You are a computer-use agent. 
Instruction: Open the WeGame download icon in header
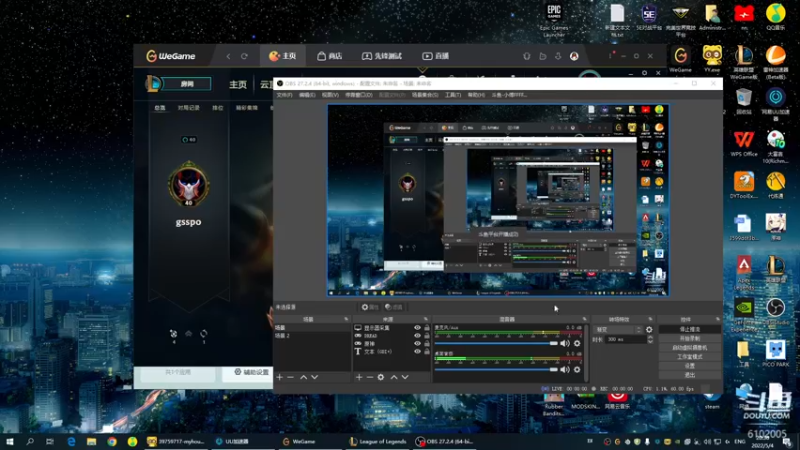click(x=558, y=56)
